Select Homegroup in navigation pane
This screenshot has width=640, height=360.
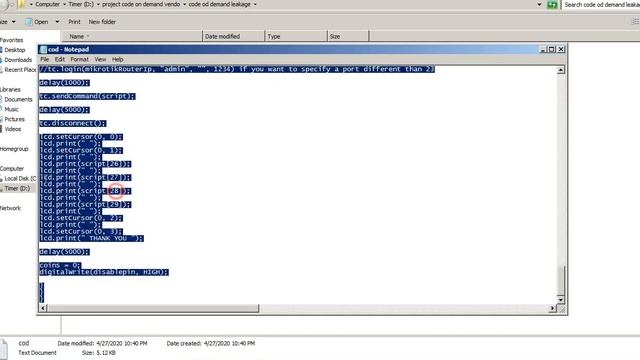pyautogui.click(x=14, y=149)
